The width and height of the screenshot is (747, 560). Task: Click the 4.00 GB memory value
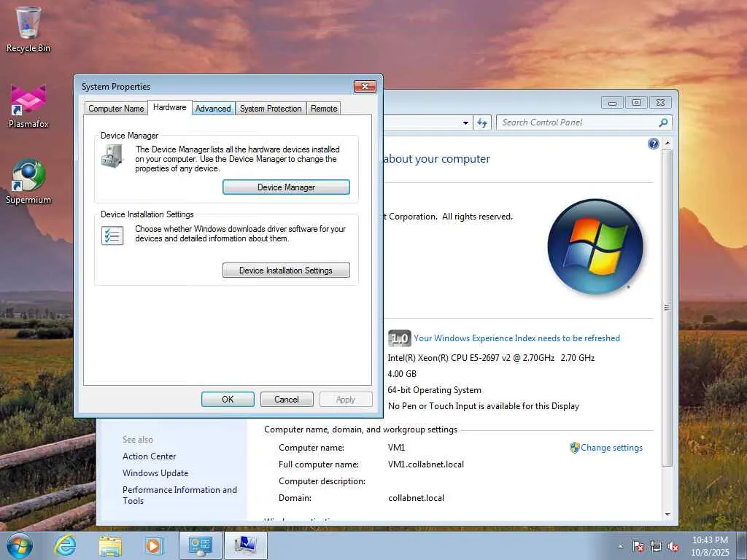[402, 374]
